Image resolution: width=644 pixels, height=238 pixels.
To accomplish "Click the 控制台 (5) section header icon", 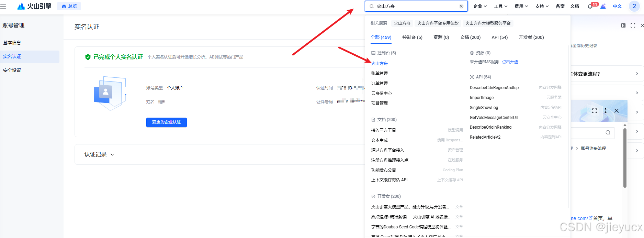I will [373, 53].
